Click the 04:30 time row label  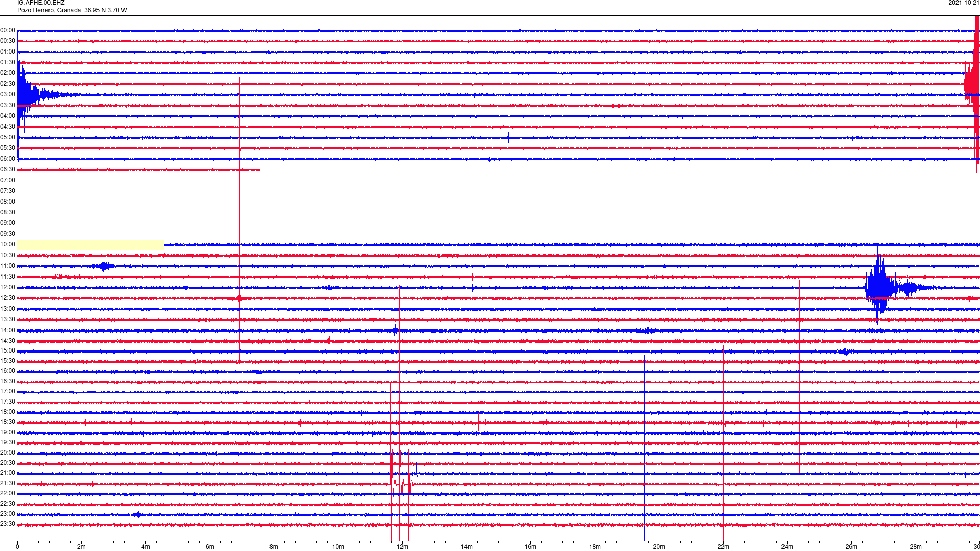tap(8, 127)
